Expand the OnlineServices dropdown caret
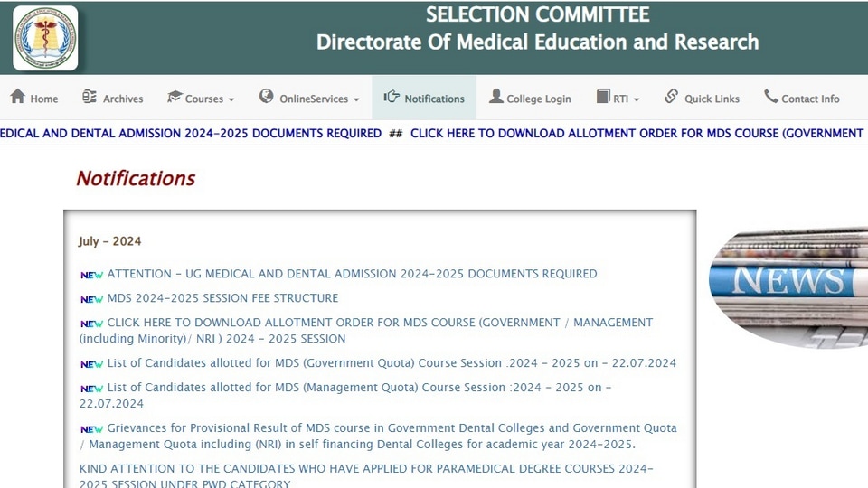 (x=356, y=99)
